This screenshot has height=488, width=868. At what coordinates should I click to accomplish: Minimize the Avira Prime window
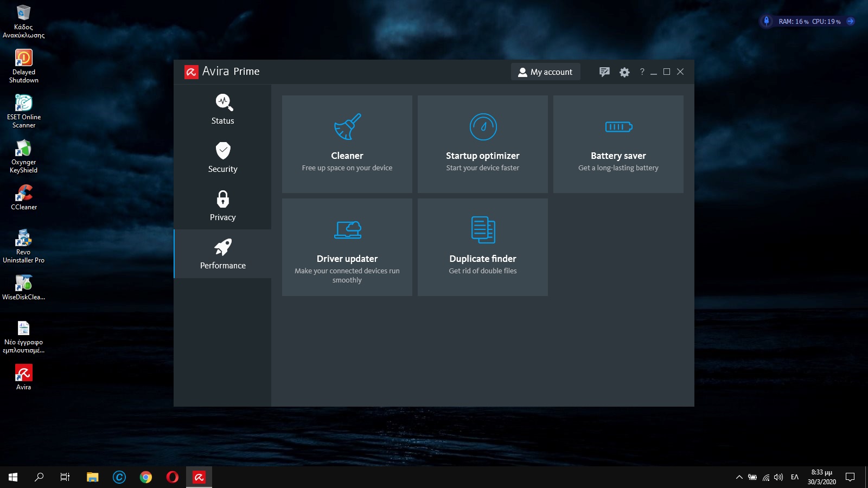tap(654, 72)
